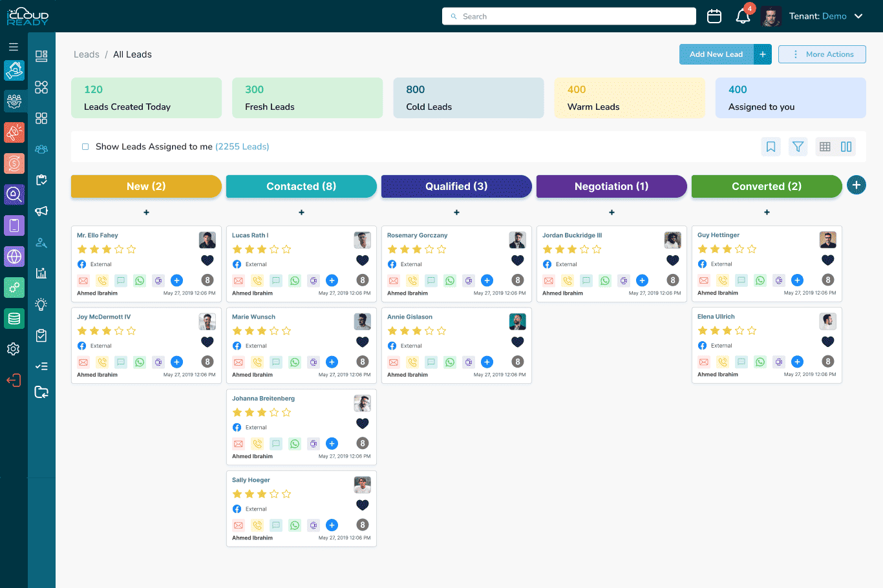
Task: Open Johanna Breitenberg profile photo
Action: (x=363, y=403)
